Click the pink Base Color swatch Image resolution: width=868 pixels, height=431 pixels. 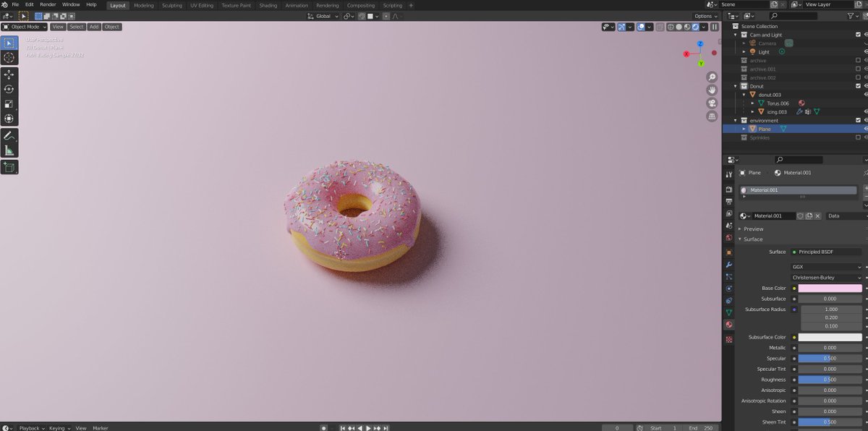pos(830,288)
